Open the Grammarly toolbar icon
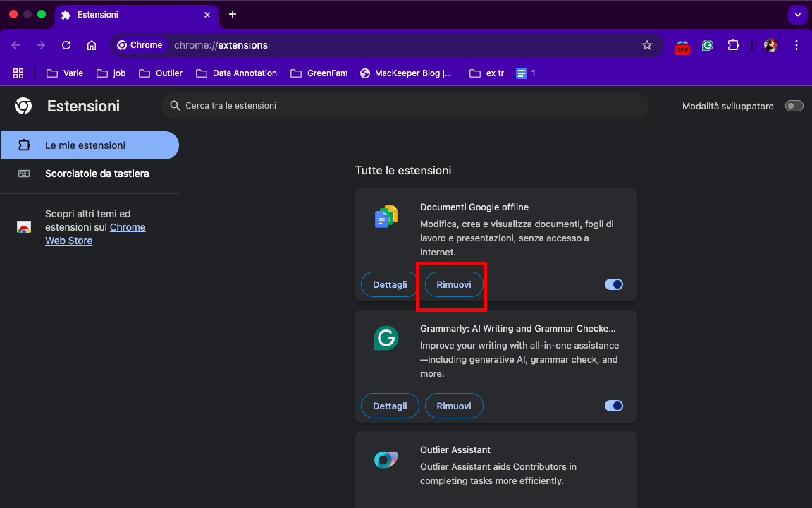Screen dimensions: 812x508 point(707,45)
